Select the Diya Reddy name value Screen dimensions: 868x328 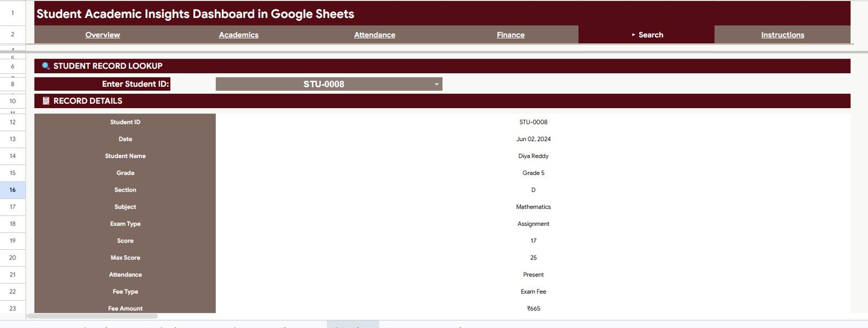[533, 156]
